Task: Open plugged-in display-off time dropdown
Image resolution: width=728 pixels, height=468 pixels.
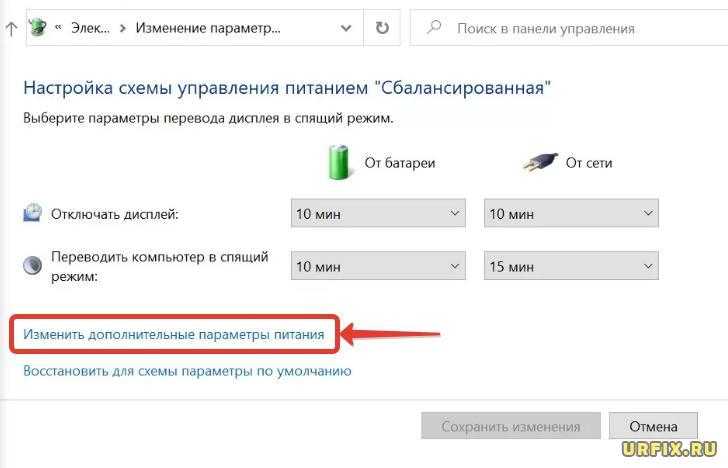Action: (x=571, y=213)
